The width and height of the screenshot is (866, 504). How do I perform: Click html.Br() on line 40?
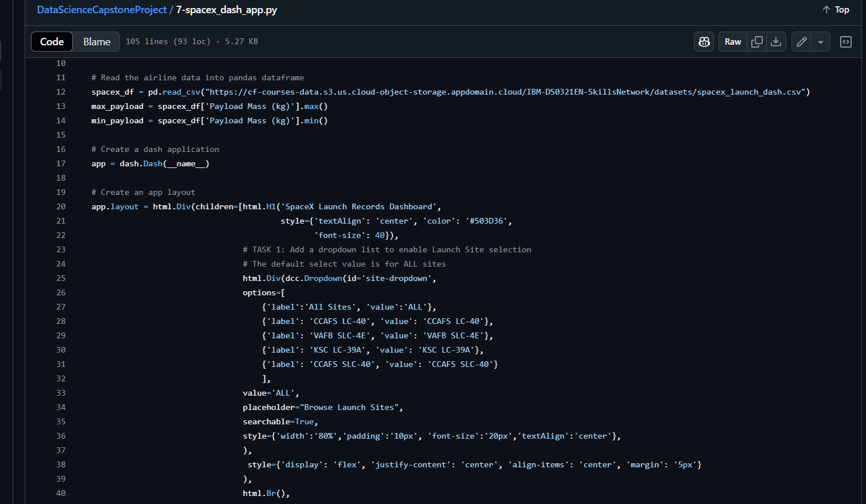[x=264, y=493]
